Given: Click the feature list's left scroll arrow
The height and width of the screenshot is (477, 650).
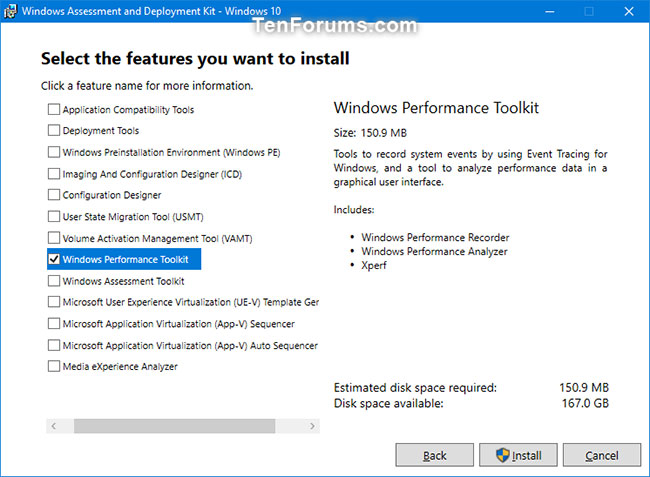Looking at the screenshot, I should tap(53, 426).
